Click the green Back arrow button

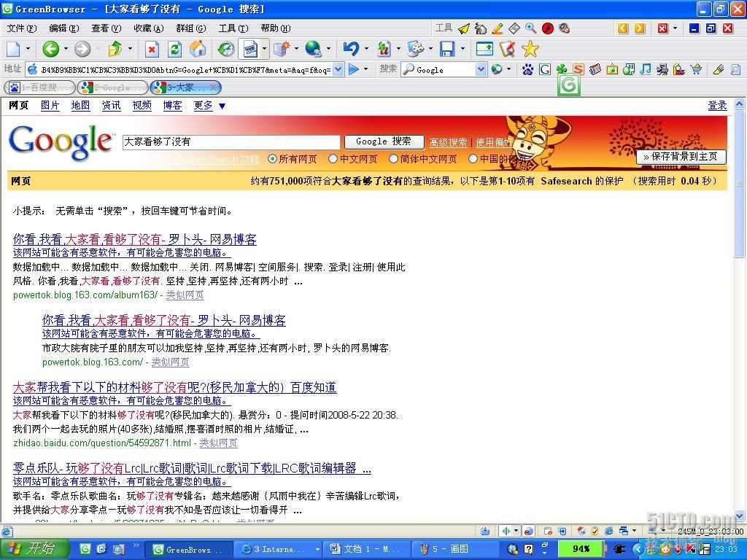coord(51,49)
